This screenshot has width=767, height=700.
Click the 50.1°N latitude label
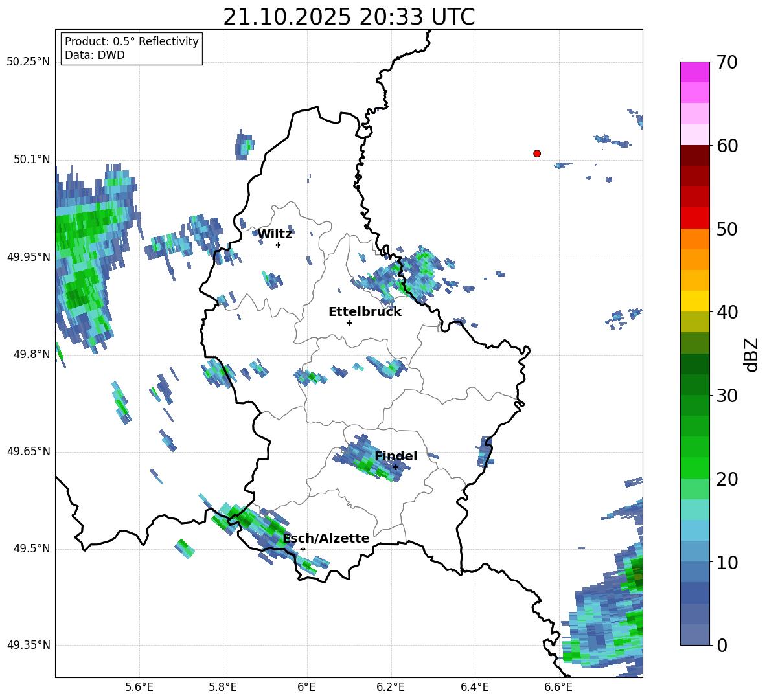point(31,159)
